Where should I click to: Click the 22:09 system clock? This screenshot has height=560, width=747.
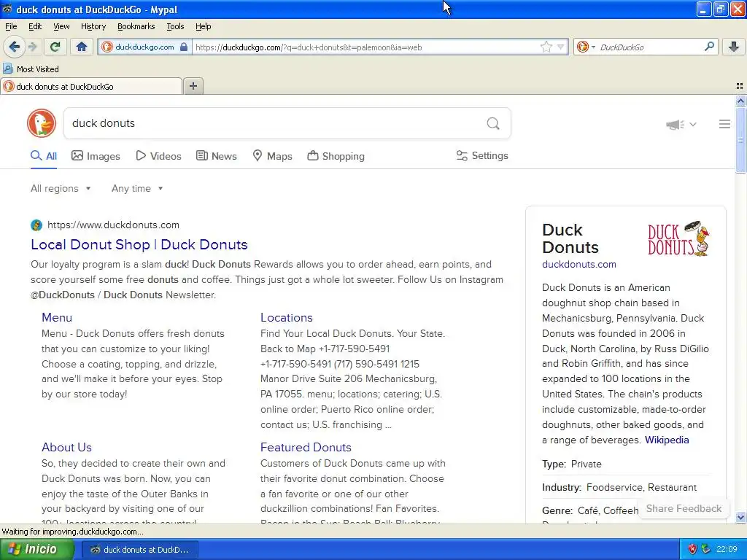[727, 549]
